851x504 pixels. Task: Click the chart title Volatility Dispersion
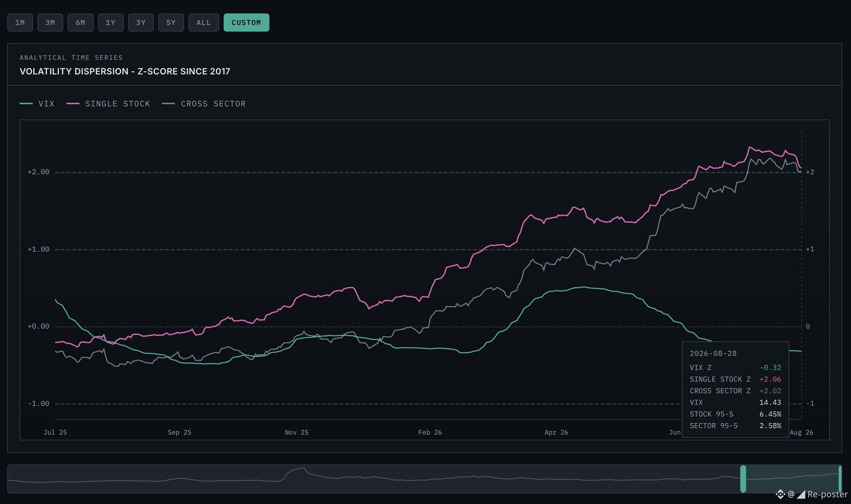pyautogui.click(x=125, y=72)
